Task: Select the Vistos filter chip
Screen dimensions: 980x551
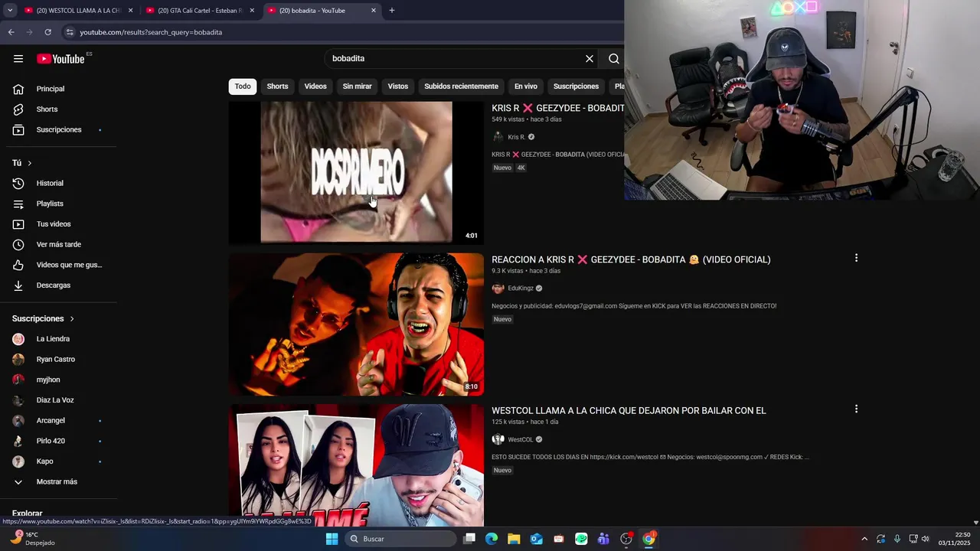Action: (x=398, y=86)
